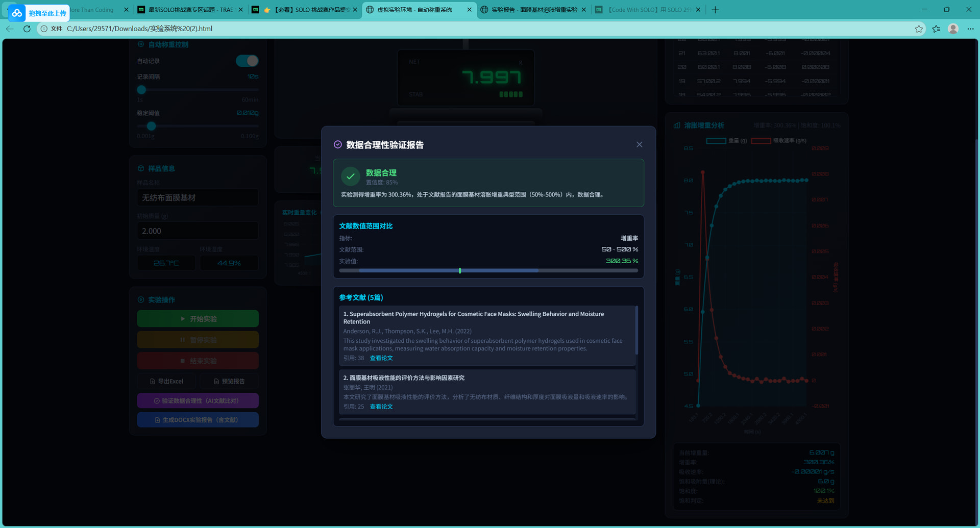980x528 pixels.
Task: Click the reference list scrollbar
Action: (x=636, y=331)
